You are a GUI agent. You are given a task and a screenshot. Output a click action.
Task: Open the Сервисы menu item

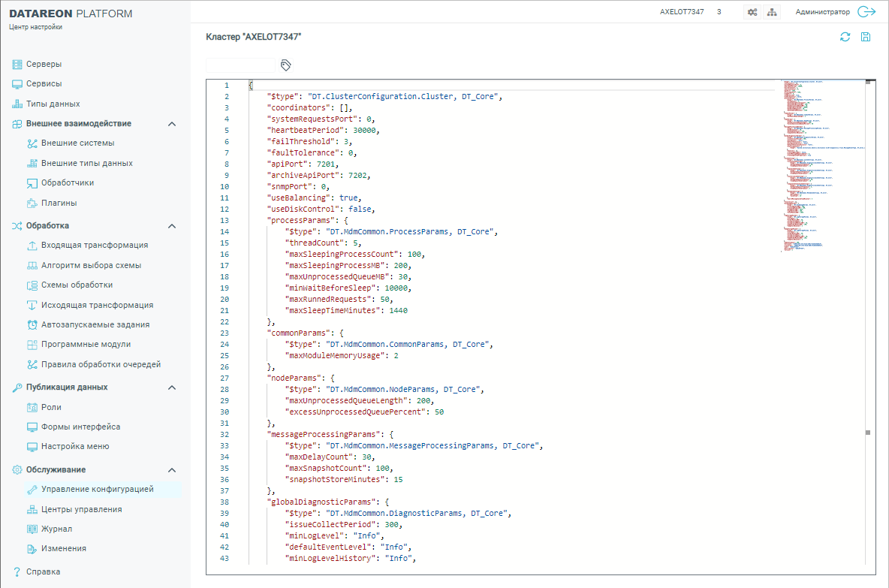(44, 84)
